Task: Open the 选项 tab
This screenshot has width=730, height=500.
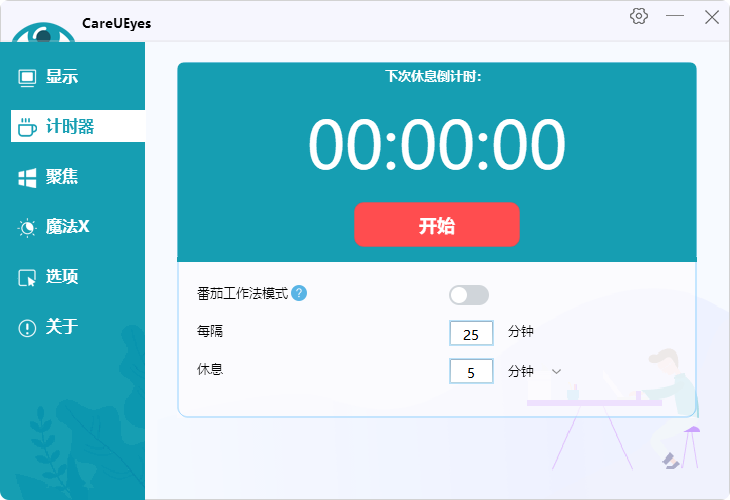Action: click(78, 277)
